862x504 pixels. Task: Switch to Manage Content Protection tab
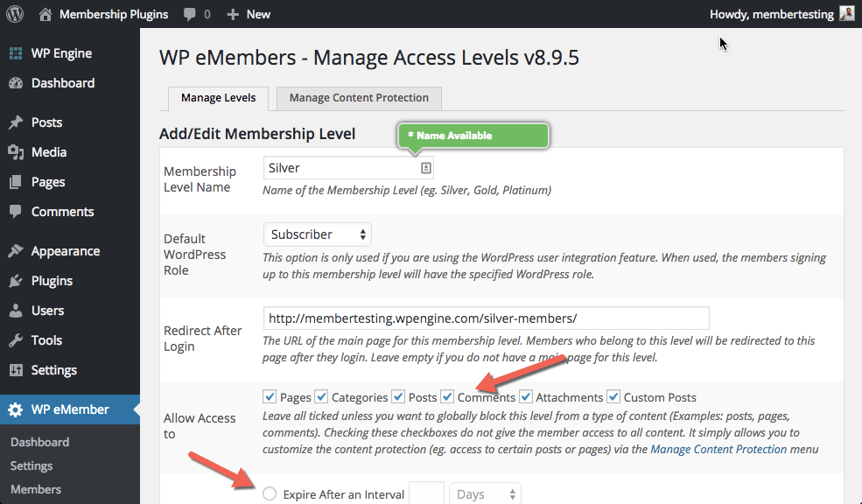359,98
